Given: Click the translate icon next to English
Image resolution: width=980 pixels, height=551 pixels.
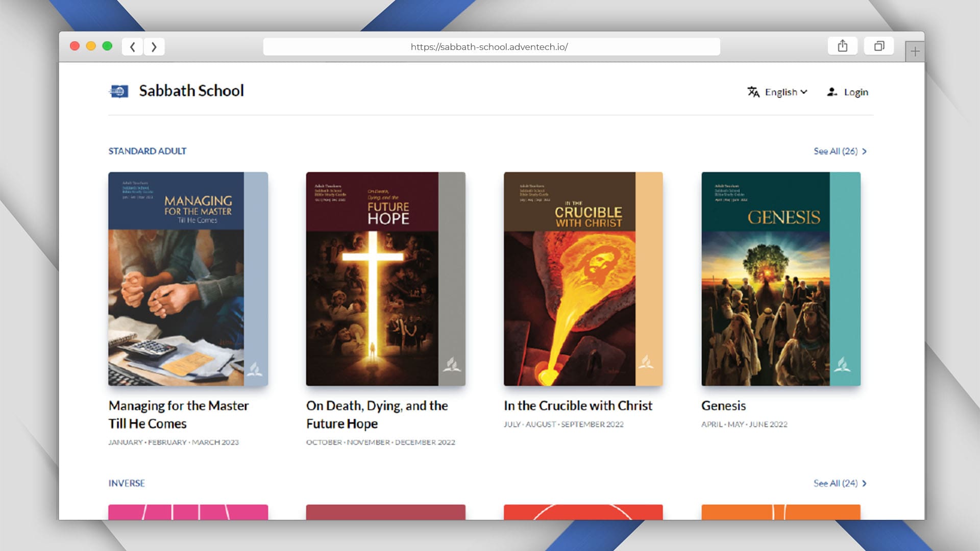Looking at the screenshot, I should (x=754, y=92).
